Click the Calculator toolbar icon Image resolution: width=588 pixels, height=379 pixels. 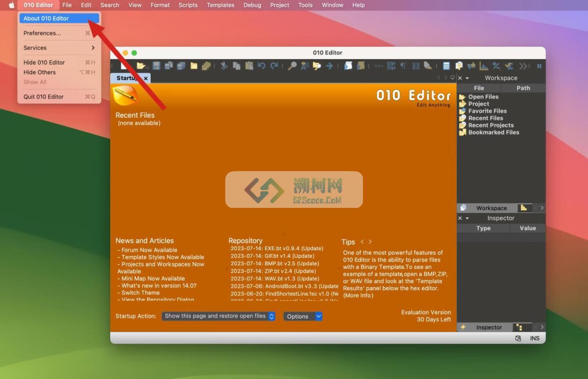(446, 66)
